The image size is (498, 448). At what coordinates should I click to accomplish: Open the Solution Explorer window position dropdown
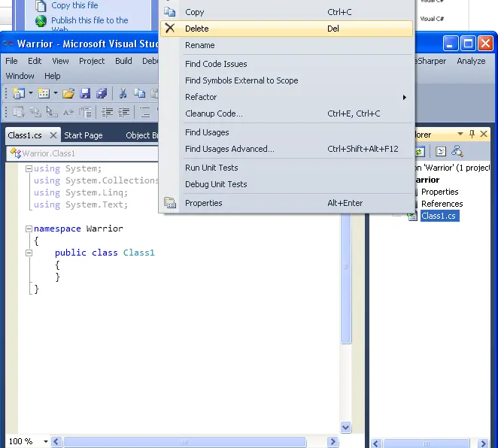(460, 135)
